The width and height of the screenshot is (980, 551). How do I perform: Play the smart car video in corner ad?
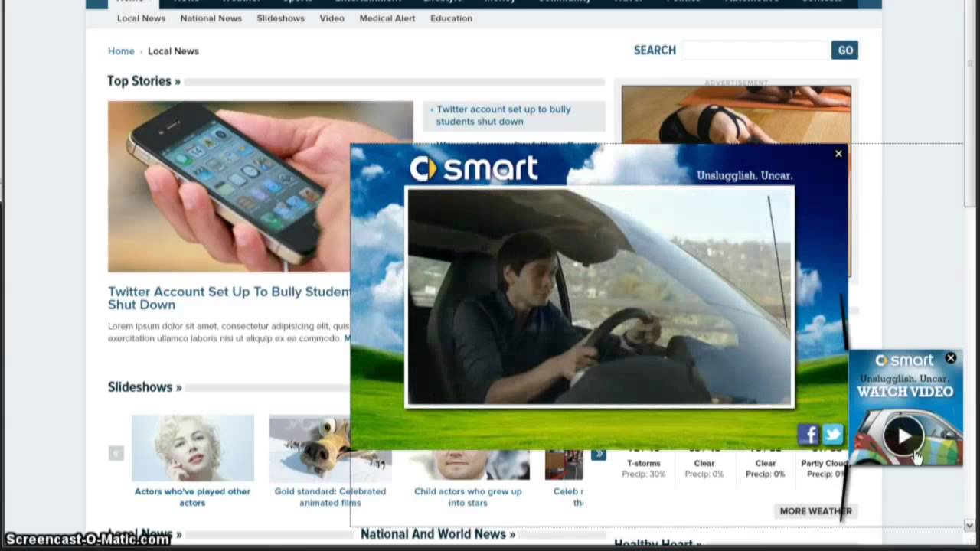click(x=903, y=435)
